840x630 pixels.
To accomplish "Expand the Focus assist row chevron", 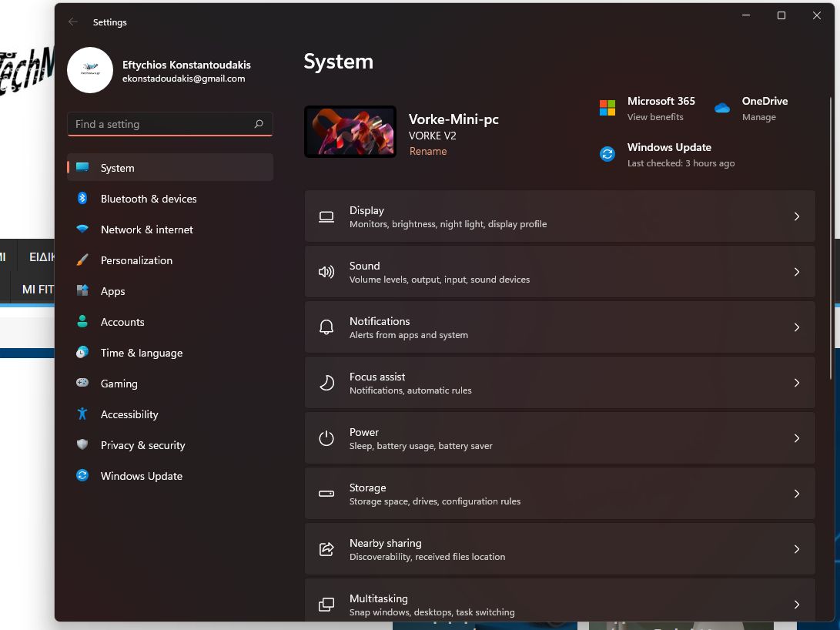I will pos(797,383).
